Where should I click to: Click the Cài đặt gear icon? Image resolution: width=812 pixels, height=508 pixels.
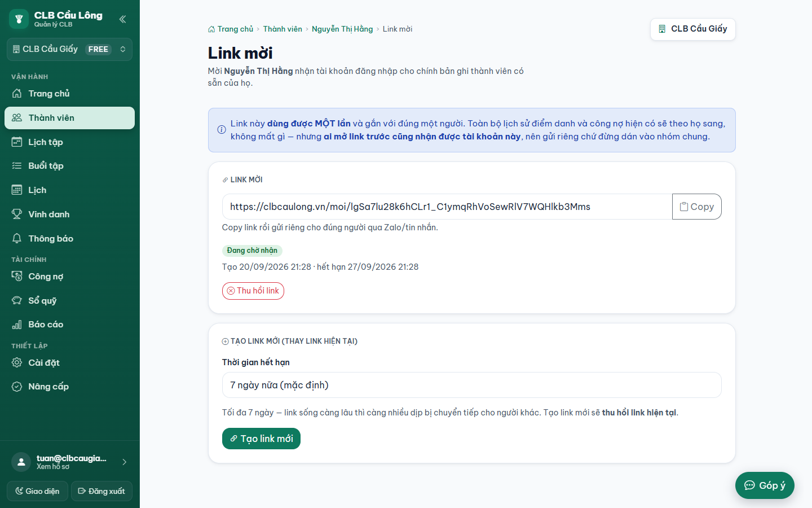point(17,363)
